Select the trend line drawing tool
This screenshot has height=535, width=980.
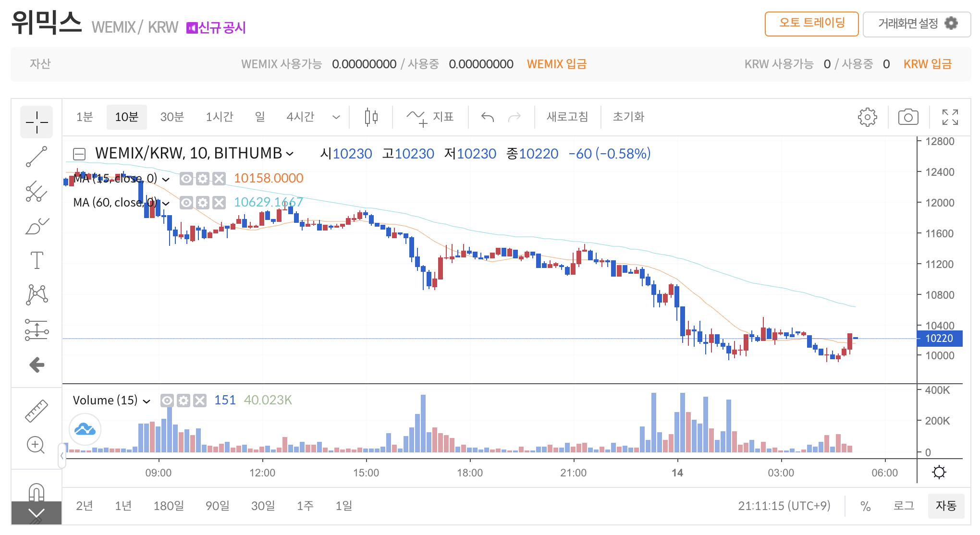click(37, 157)
